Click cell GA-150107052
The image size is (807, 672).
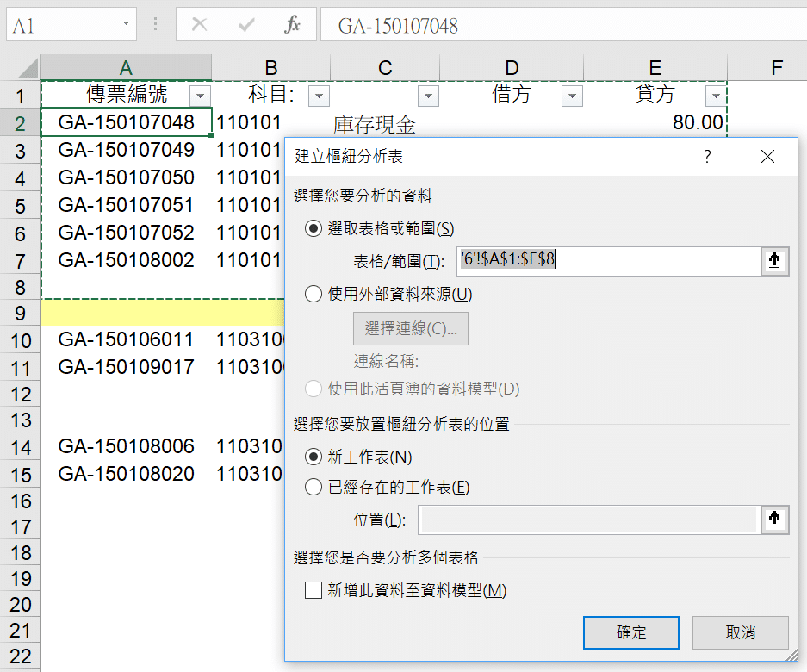pos(126,233)
